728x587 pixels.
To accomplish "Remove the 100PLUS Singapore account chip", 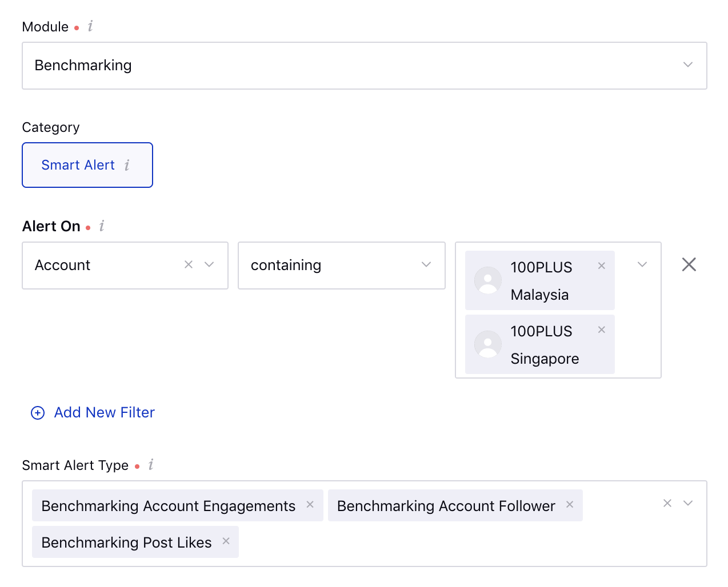I will 601,329.
